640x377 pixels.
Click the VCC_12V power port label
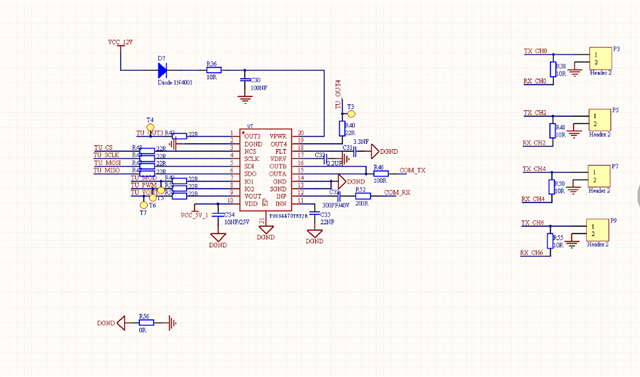click(x=120, y=42)
